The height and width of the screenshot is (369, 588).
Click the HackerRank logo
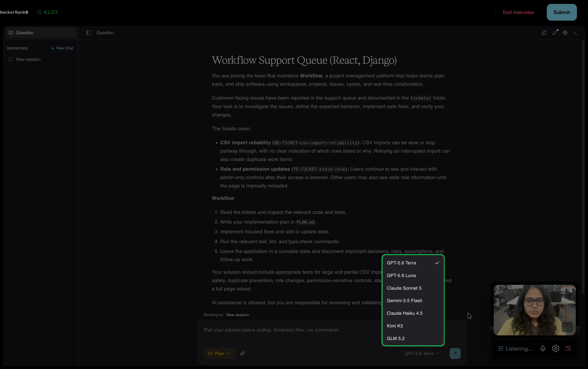click(x=14, y=12)
